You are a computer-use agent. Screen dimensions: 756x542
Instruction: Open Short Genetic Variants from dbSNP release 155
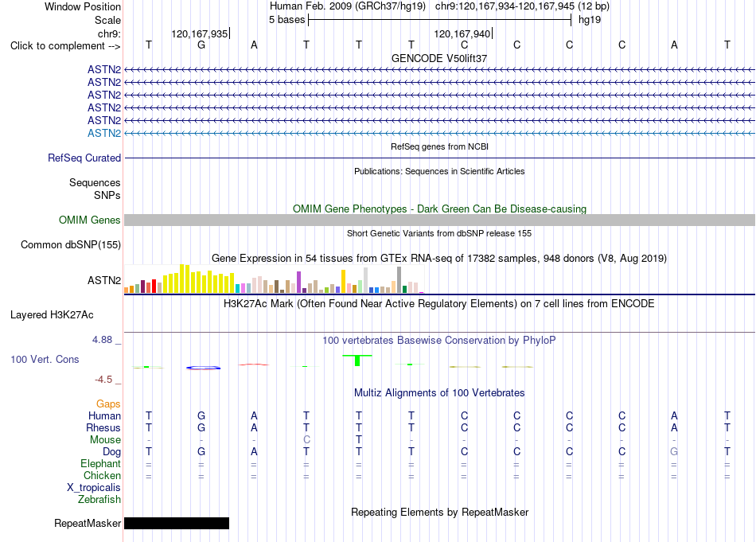439,233
